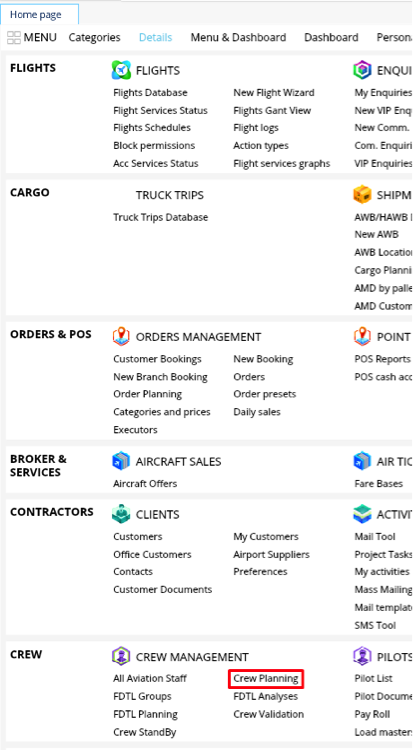Open Flights Database link
Image resolution: width=413 pixels, height=750 pixels.
[x=150, y=93]
